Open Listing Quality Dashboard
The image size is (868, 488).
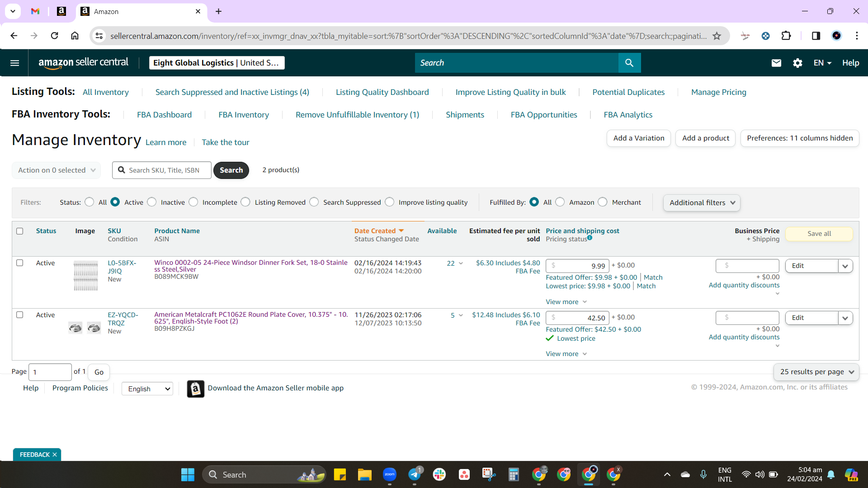pos(382,92)
